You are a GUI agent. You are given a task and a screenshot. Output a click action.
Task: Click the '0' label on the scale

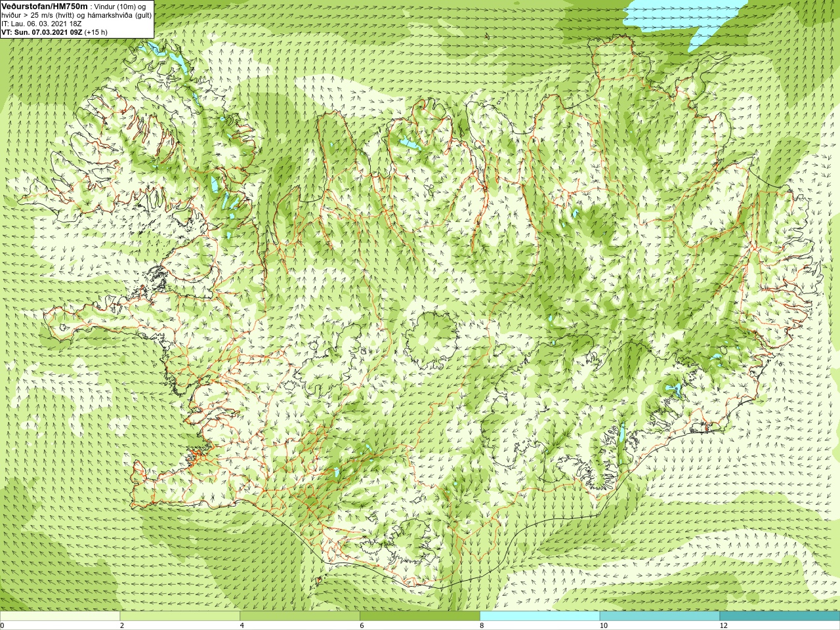pos(3,625)
